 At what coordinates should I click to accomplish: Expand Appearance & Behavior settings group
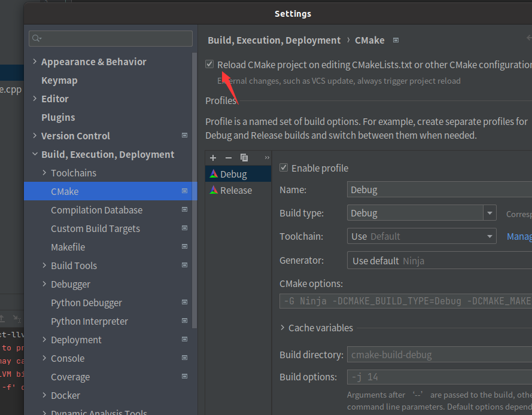point(35,62)
